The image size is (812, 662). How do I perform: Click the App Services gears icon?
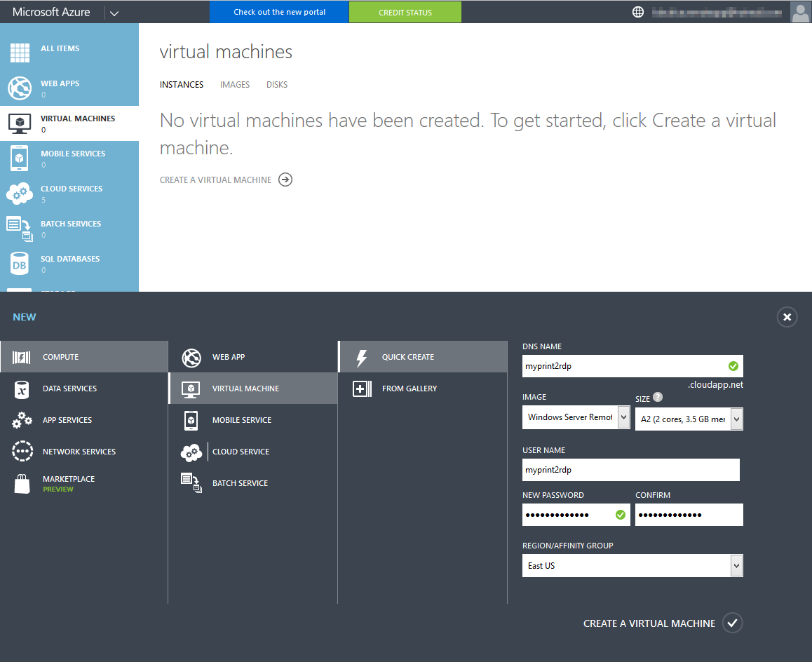pyautogui.click(x=22, y=420)
